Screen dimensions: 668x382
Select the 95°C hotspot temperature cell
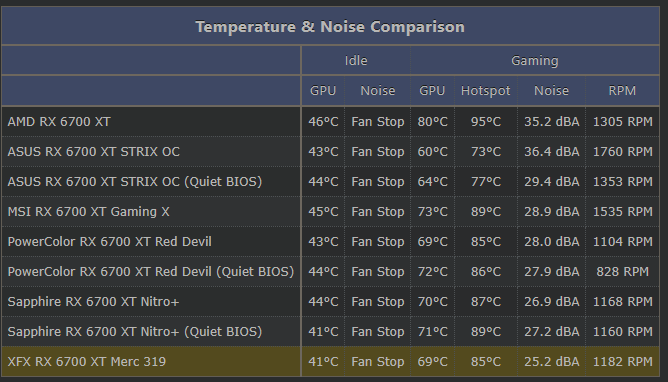(486, 122)
